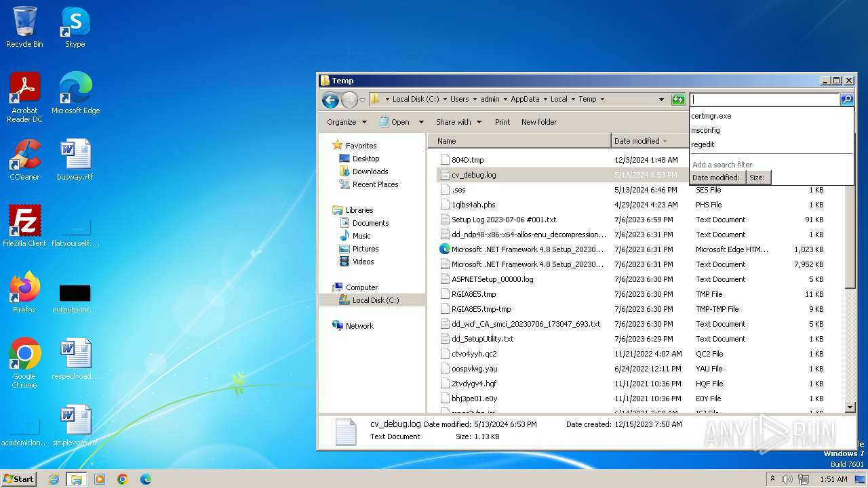Click the Explorer Back navigation arrow
The image size is (868, 488).
(330, 100)
